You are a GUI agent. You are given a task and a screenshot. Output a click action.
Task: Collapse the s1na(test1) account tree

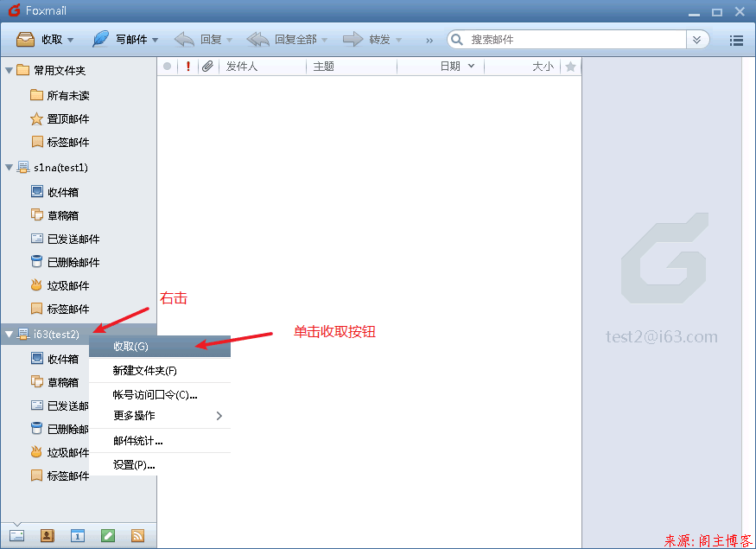[9, 168]
